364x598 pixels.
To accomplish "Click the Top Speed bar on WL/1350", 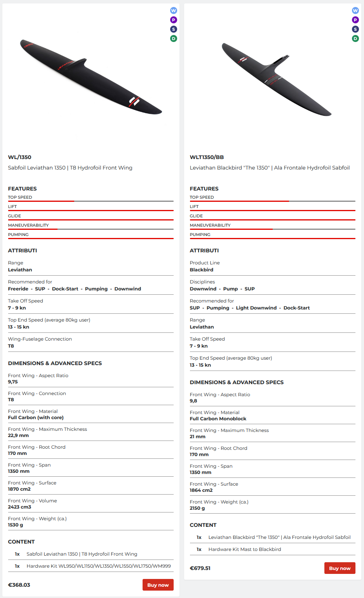I will (91, 201).
